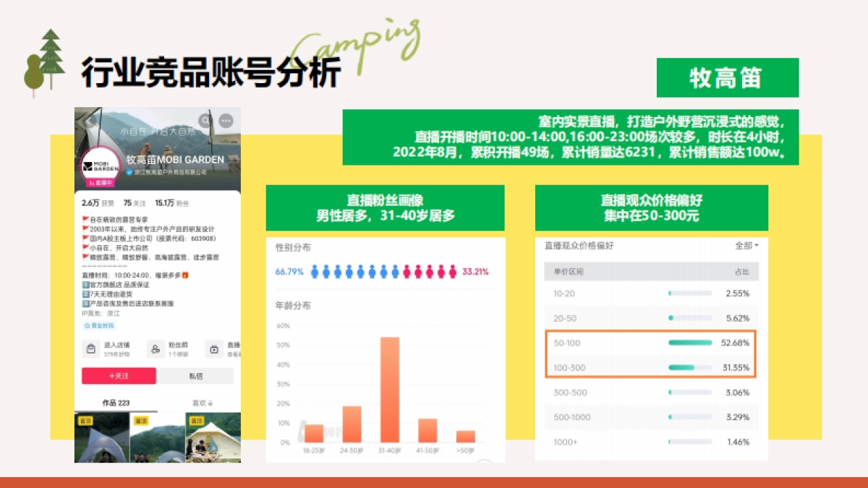Click the red +关注 follow button
Image resolution: width=868 pixels, height=488 pixels.
click(x=119, y=374)
